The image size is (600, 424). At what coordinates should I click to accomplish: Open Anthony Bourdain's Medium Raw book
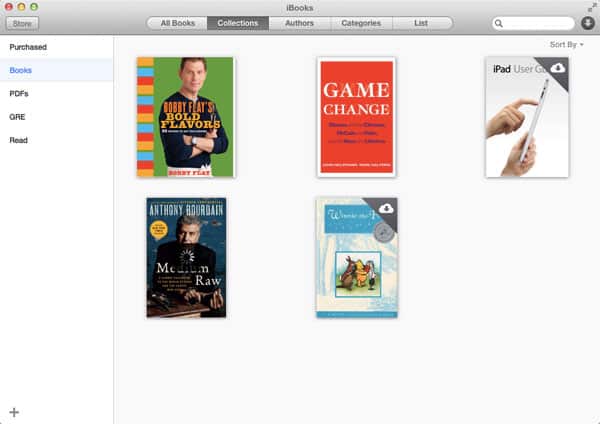(x=186, y=257)
